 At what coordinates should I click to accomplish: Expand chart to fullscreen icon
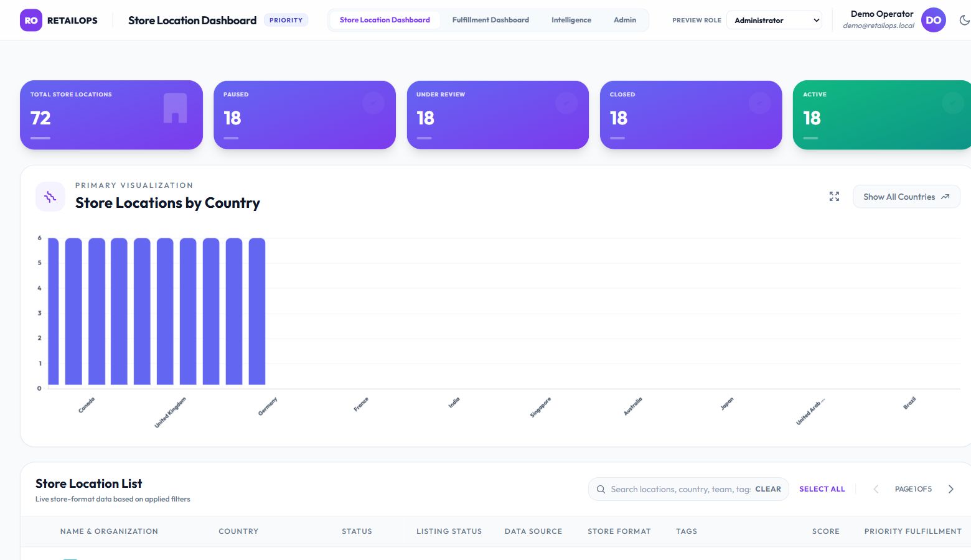point(834,197)
